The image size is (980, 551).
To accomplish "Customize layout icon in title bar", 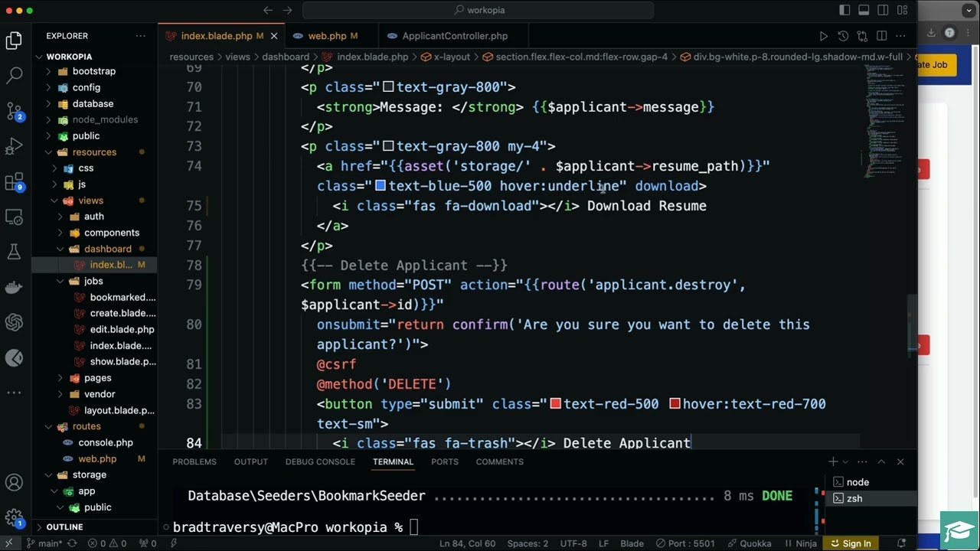I will (x=903, y=10).
